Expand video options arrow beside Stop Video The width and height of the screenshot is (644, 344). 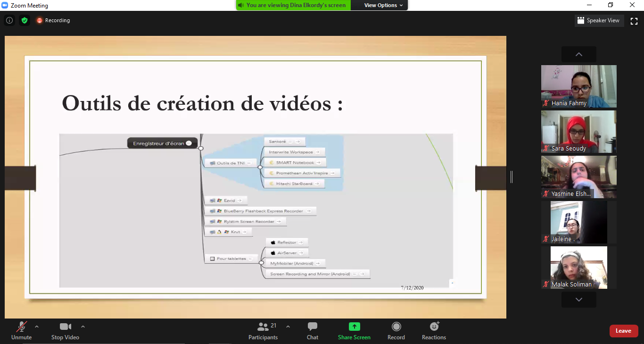point(83,326)
